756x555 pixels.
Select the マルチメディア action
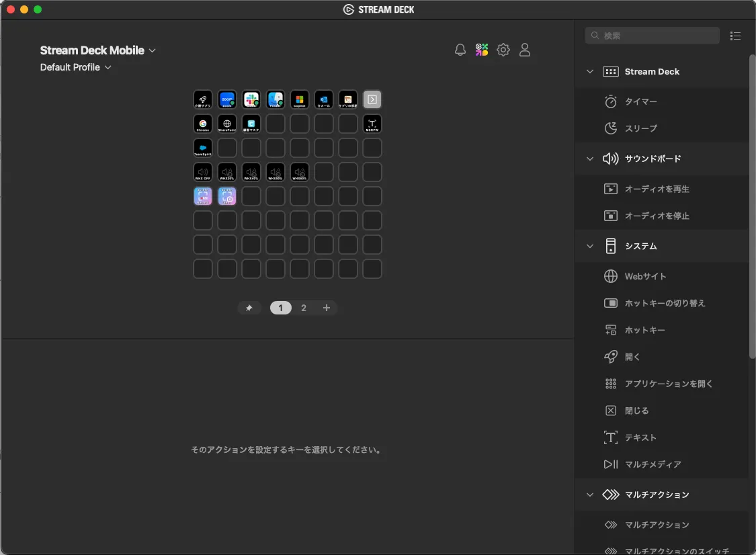coord(662,464)
